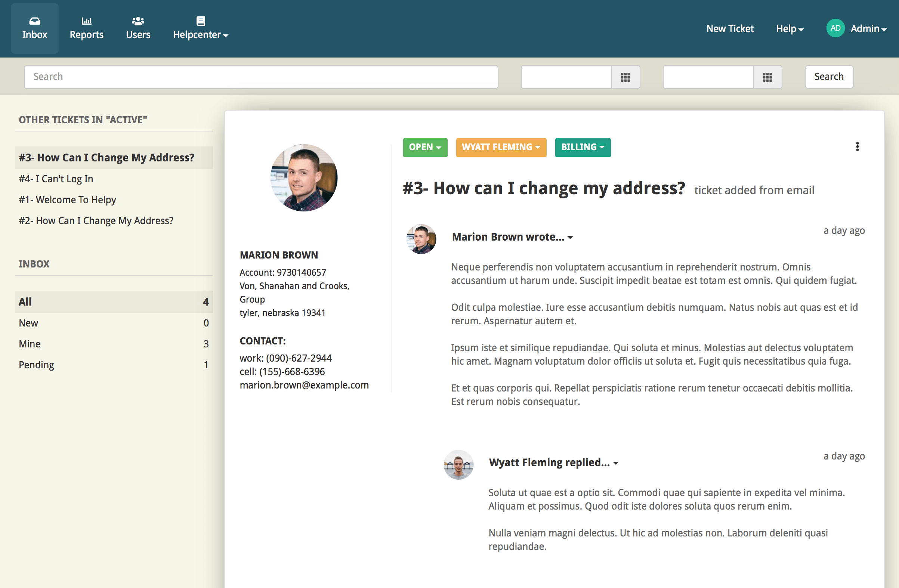
Task: Click the main Search text field
Action: pyautogui.click(x=261, y=77)
